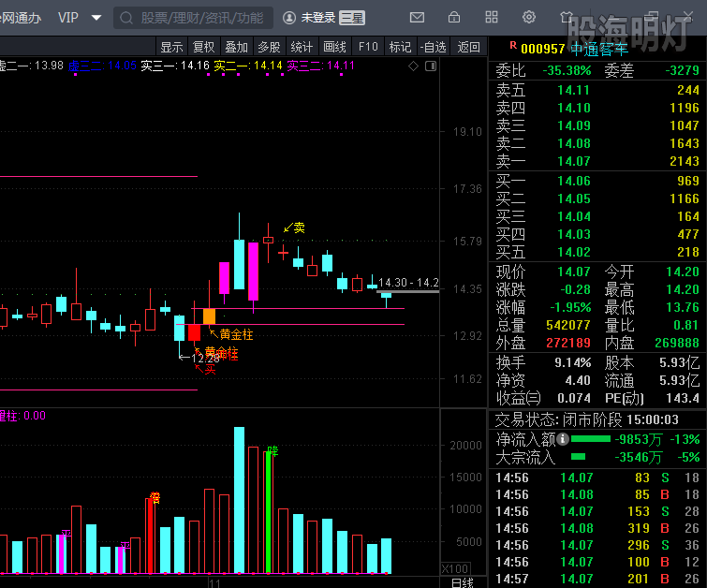Click the 大宗流入 green bar
This screenshot has height=588, width=707.
pos(578,457)
